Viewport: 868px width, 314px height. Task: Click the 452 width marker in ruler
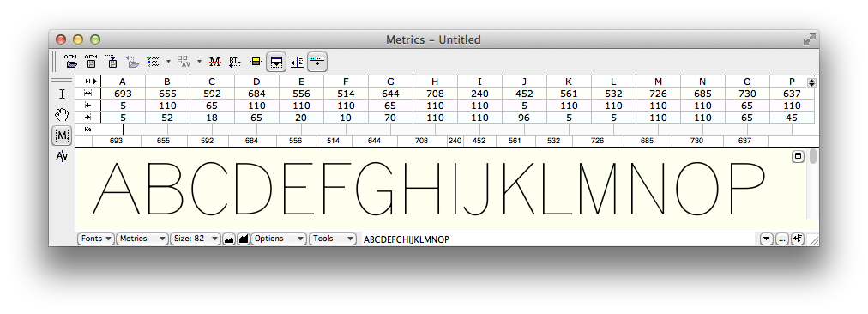(479, 141)
